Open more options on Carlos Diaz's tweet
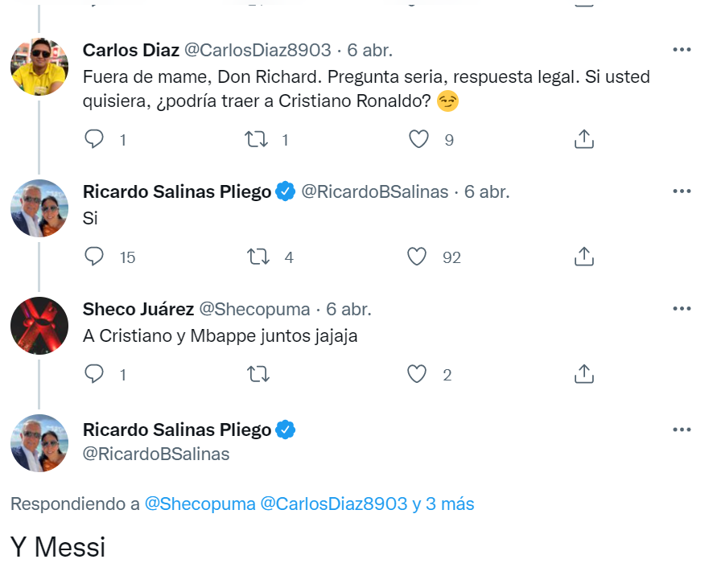This screenshot has width=713, height=588. [682, 50]
